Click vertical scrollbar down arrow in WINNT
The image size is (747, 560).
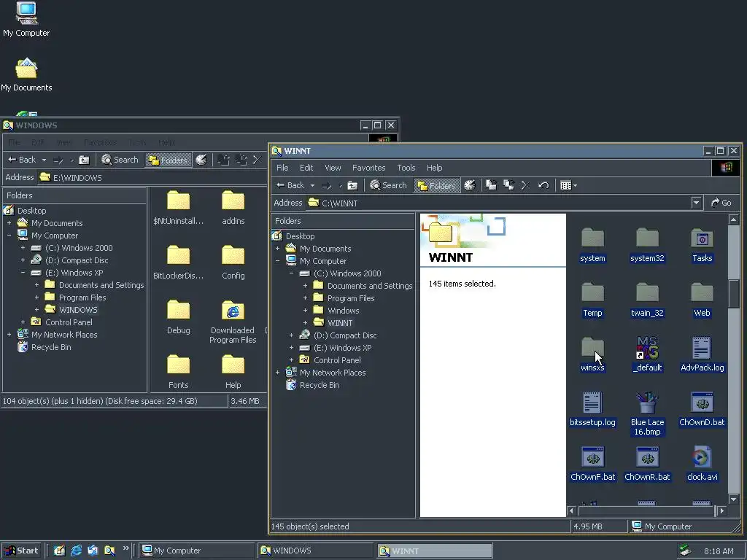(x=734, y=499)
